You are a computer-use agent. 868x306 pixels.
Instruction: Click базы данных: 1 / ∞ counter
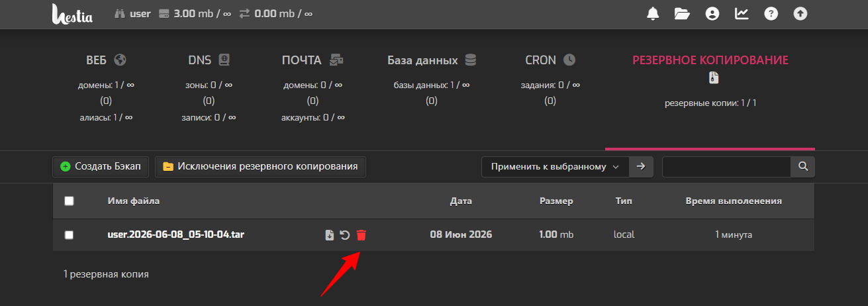point(432,85)
